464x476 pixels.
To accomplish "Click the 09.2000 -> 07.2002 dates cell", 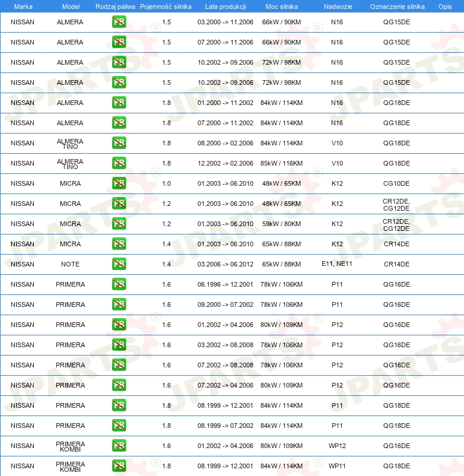I will pos(225,304).
